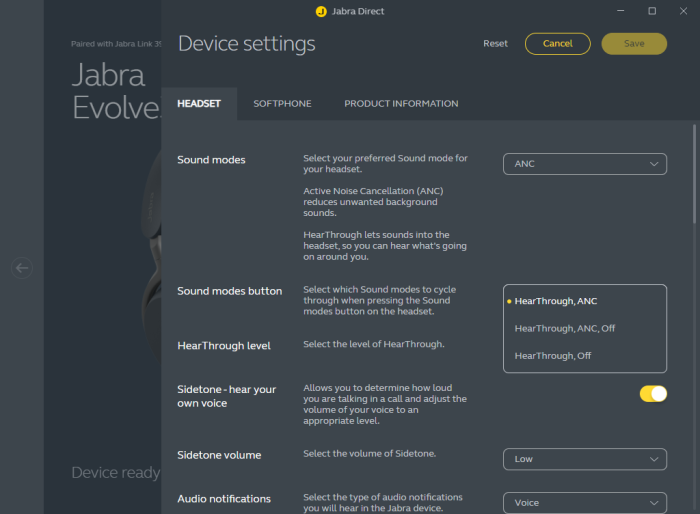Switch to the Softphone tab
The width and height of the screenshot is (700, 514).
(x=282, y=104)
